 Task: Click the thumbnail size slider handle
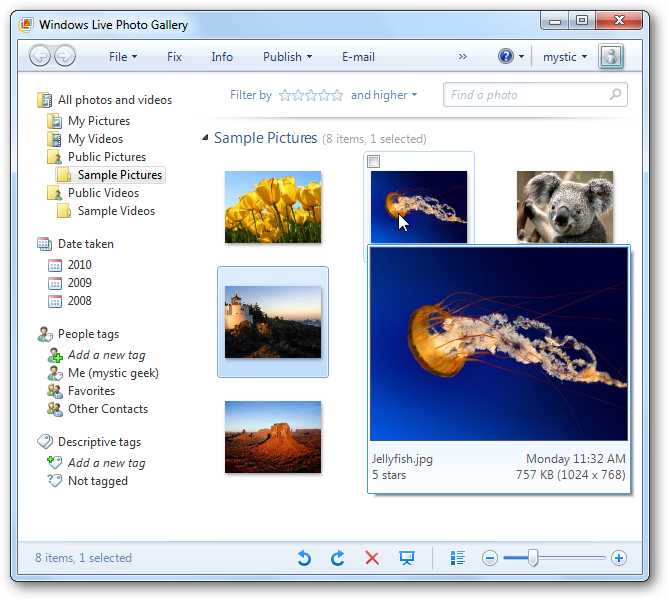pyautogui.click(x=533, y=558)
